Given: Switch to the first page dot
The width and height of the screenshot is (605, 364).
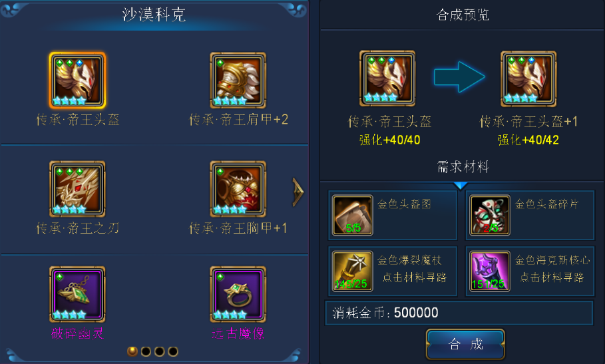Looking at the screenshot, I should (132, 351).
